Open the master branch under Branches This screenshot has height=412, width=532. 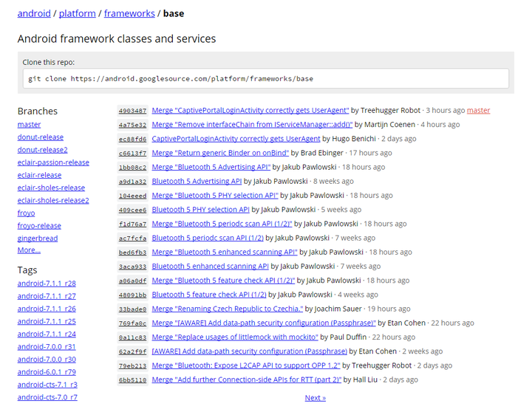click(29, 125)
